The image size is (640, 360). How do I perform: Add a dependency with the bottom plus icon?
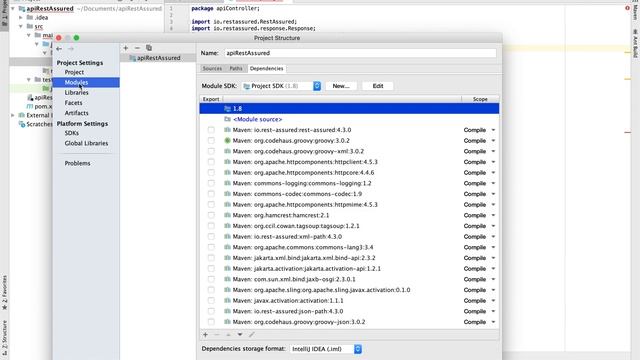205,335
